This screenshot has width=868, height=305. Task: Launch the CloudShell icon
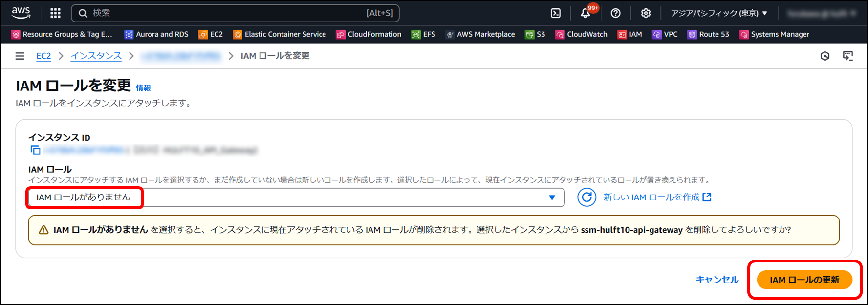(x=556, y=13)
